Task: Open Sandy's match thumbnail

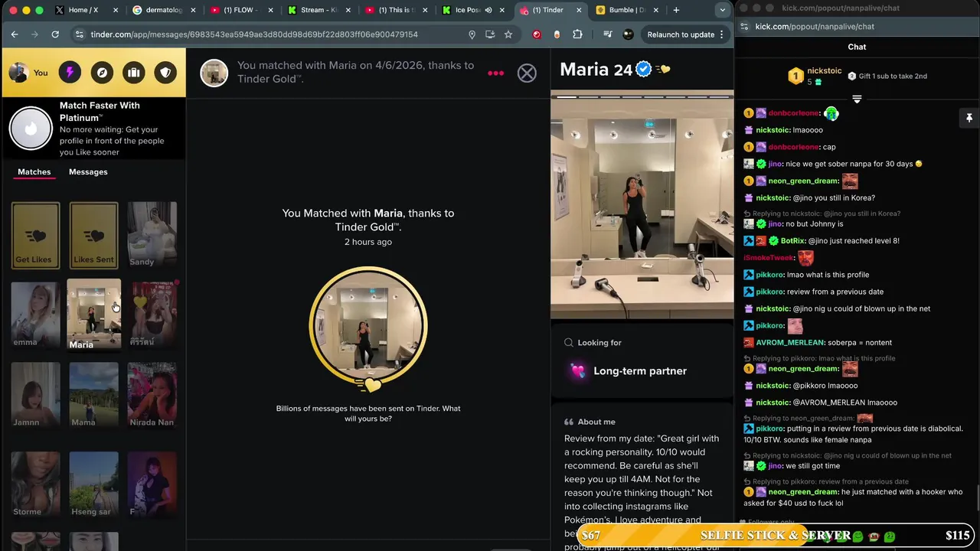Action: click(x=152, y=235)
